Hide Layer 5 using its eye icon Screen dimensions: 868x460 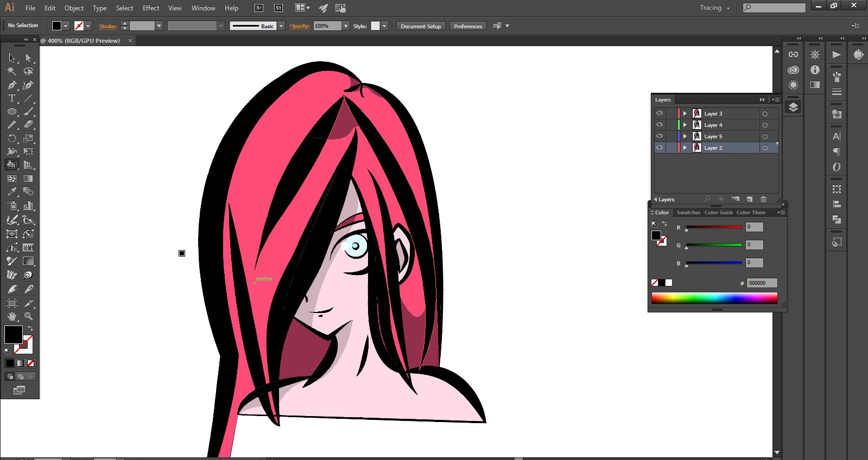(x=660, y=136)
